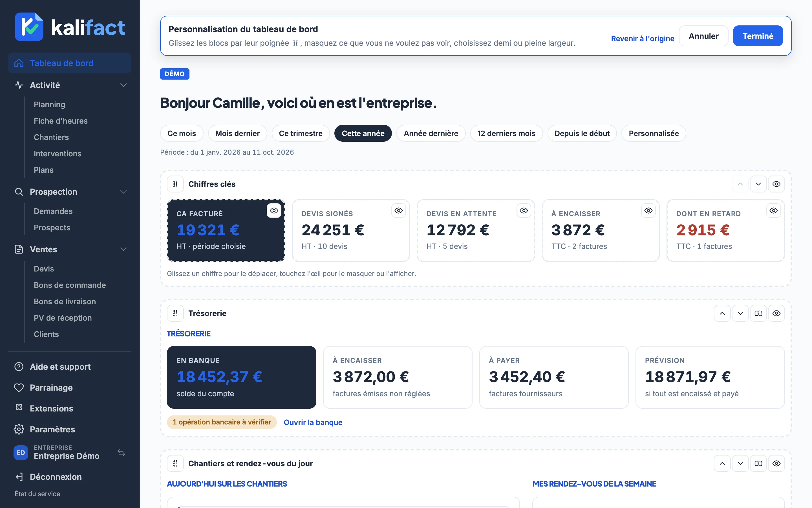Hide the Devis en attente figure
The image size is (812, 508).
tap(524, 211)
